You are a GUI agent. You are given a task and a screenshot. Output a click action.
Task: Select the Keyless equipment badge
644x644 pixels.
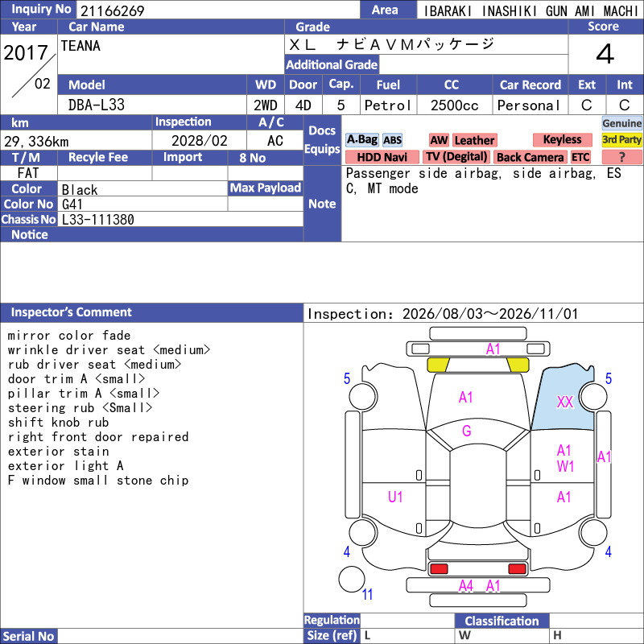point(562,139)
